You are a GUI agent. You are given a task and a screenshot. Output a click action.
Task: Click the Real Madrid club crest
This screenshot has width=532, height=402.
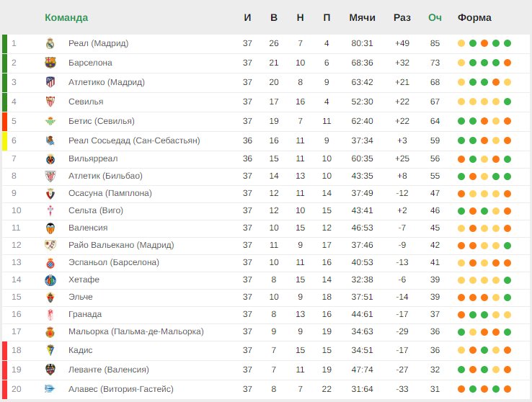click(x=50, y=43)
